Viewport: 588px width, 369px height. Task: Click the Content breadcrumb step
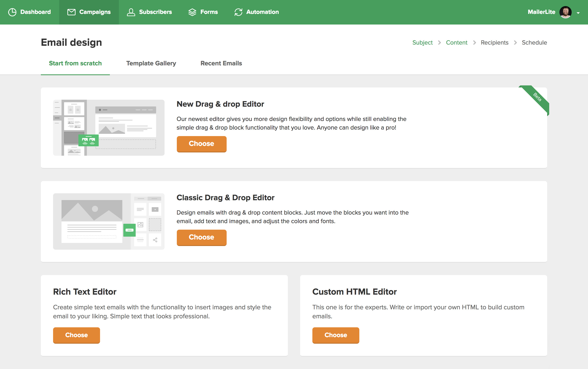click(x=457, y=42)
